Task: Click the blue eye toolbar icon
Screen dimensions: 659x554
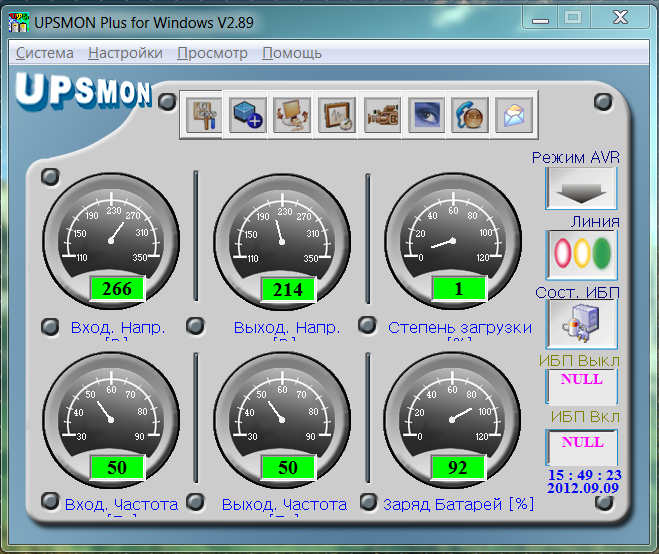Action: coord(427,115)
